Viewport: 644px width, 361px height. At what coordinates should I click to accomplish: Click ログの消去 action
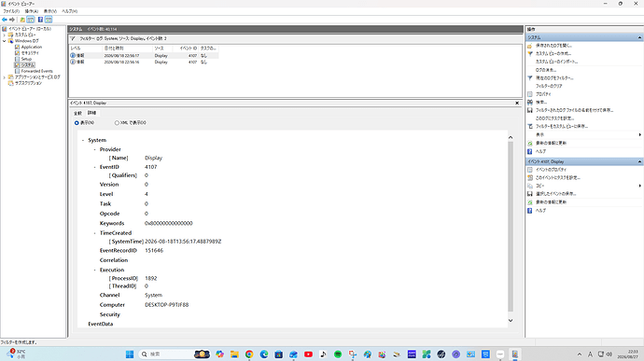[x=546, y=70]
